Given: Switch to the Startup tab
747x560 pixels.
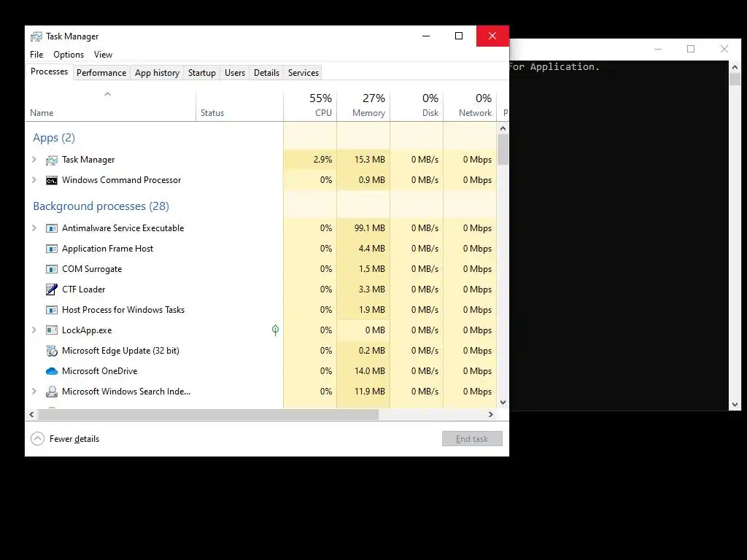Looking at the screenshot, I should pyautogui.click(x=202, y=73).
